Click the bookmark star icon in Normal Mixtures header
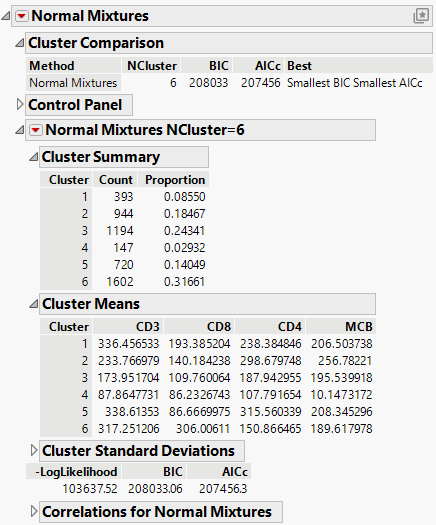 (421, 15)
